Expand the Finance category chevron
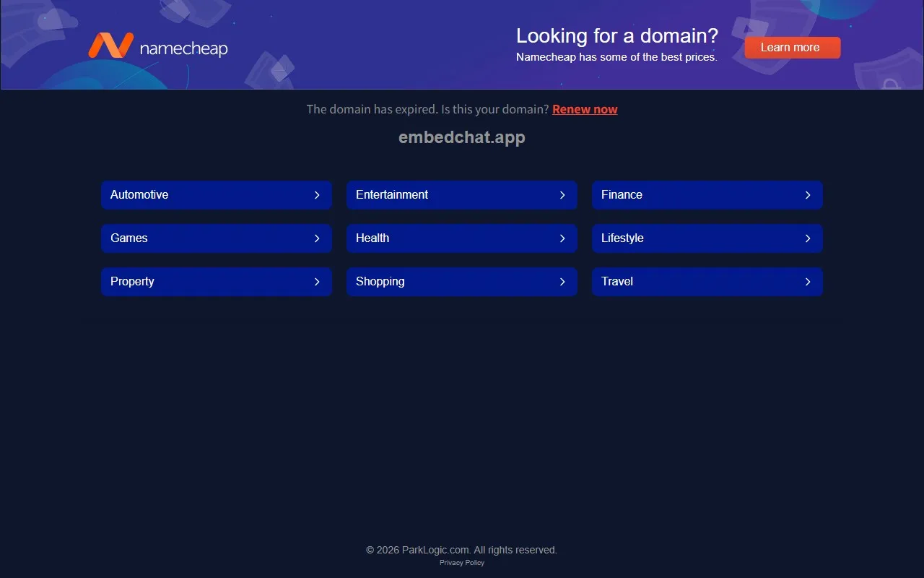Image resolution: width=924 pixels, height=578 pixels. [x=807, y=194]
